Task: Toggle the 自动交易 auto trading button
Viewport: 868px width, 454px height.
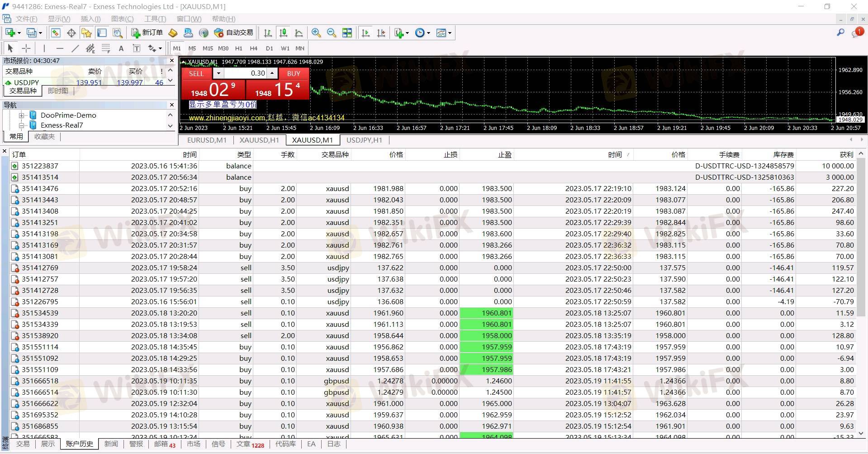Action: 233,33
